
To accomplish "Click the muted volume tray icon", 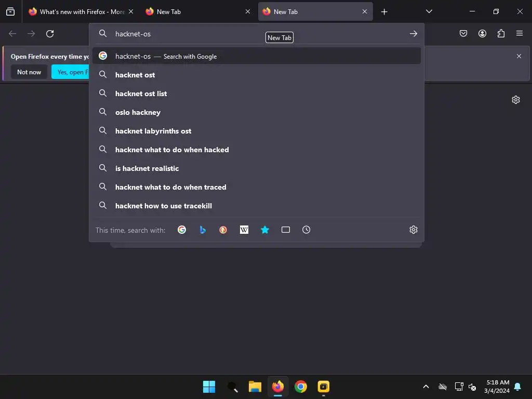I will (x=472, y=387).
